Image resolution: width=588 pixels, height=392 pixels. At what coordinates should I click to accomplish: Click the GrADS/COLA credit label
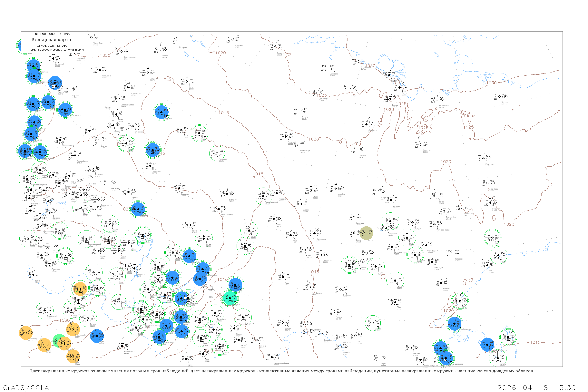26,387
